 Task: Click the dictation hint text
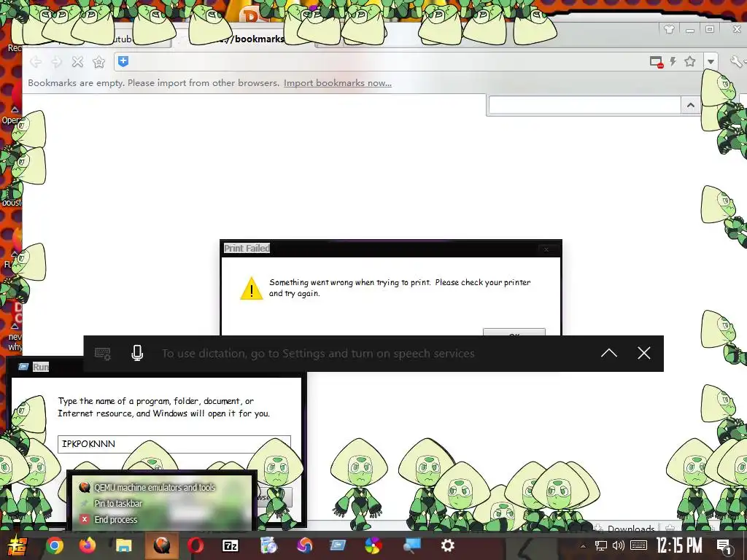tap(318, 354)
